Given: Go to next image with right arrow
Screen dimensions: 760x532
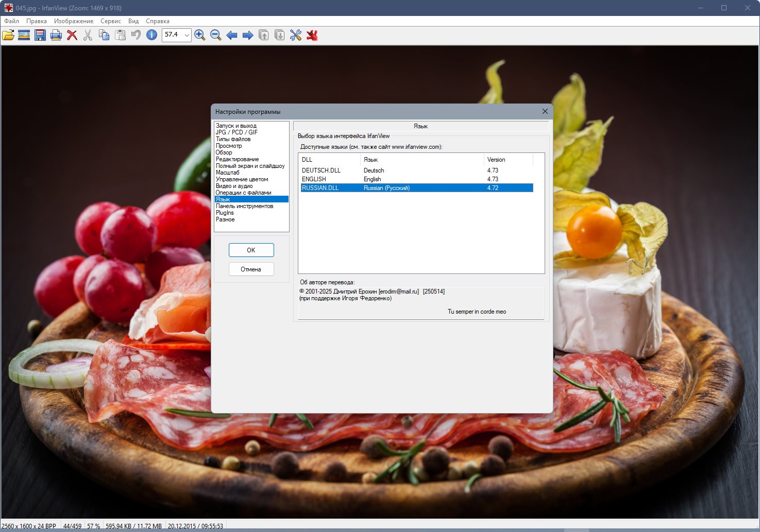Looking at the screenshot, I should (248, 35).
